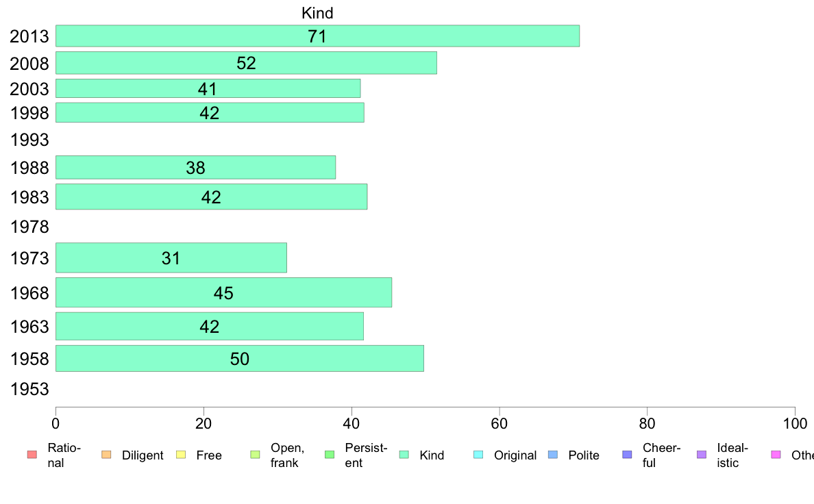Image resolution: width=814 pixels, height=504 pixels.
Task: Click the Cheerful legend swatch
Action: [x=627, y=455]
